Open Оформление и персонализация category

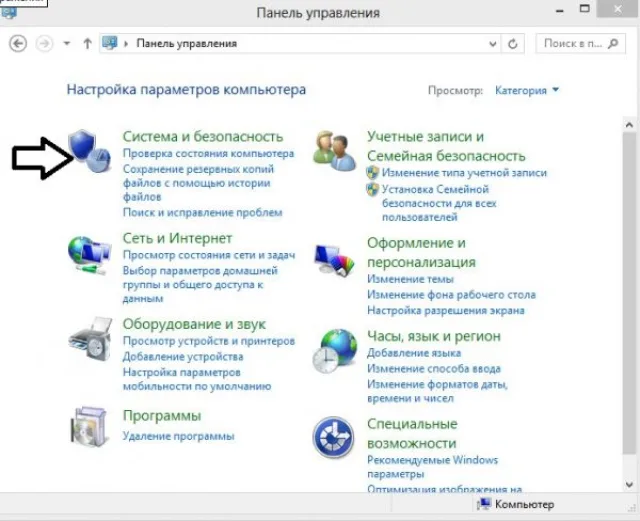coord(421,252)
